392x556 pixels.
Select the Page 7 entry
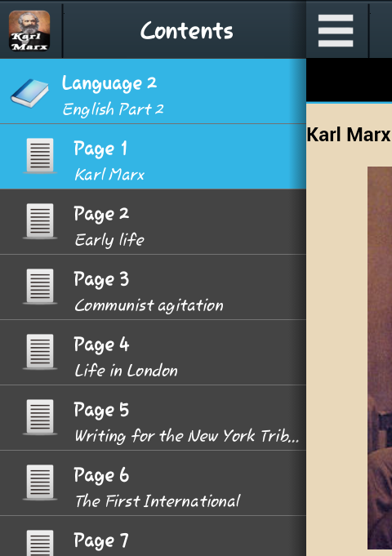tap(153, 536)
